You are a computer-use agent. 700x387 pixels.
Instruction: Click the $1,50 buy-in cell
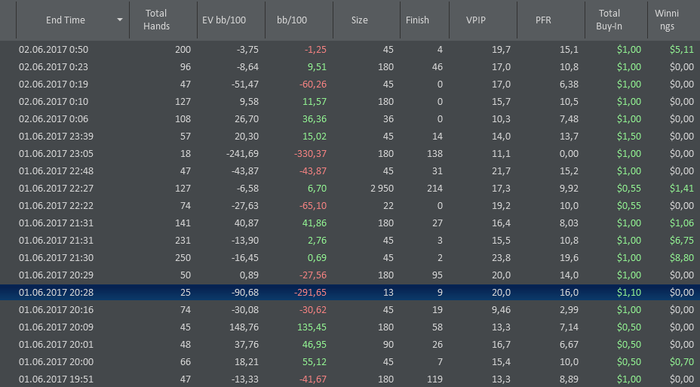pyautogui.click(x=629, y=136)
